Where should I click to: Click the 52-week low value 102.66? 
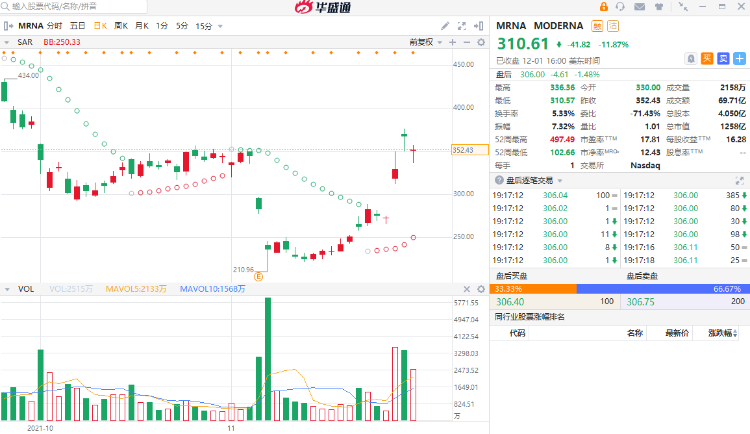[562, 152]
